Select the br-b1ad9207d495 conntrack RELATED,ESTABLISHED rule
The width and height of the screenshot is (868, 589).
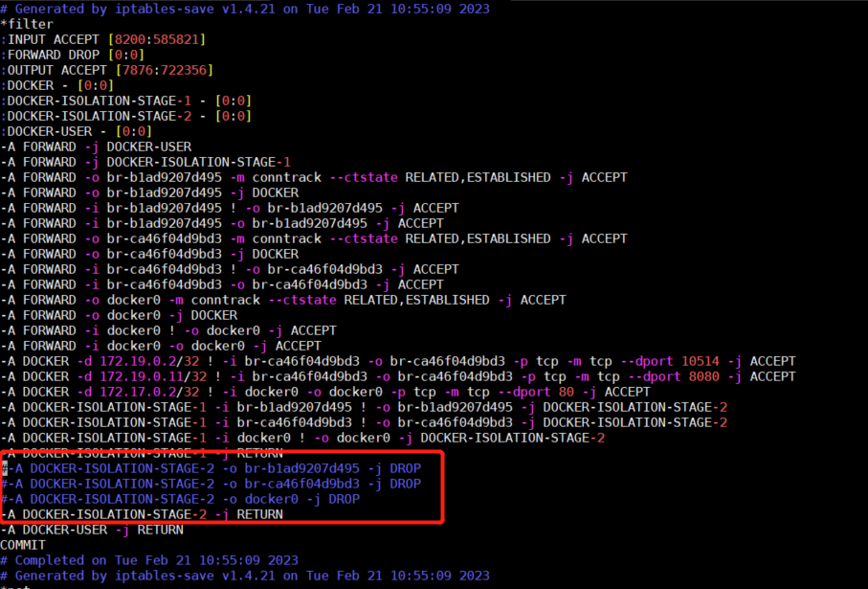pos(314,177)
